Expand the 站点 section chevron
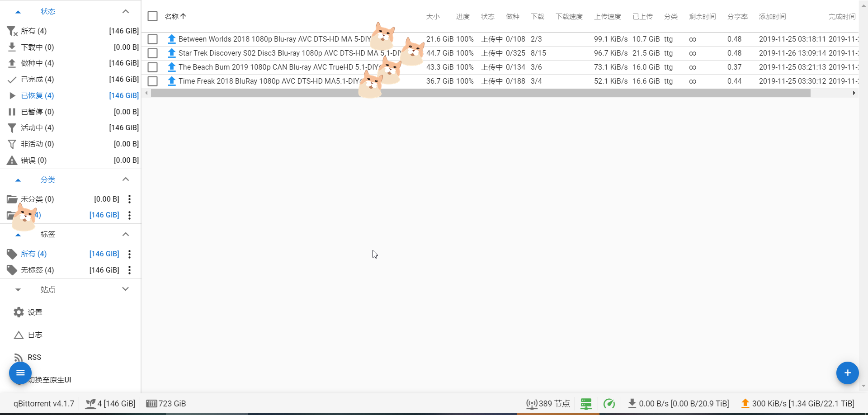Viewport: 868px width, 415px height. [x=126, y=289]
